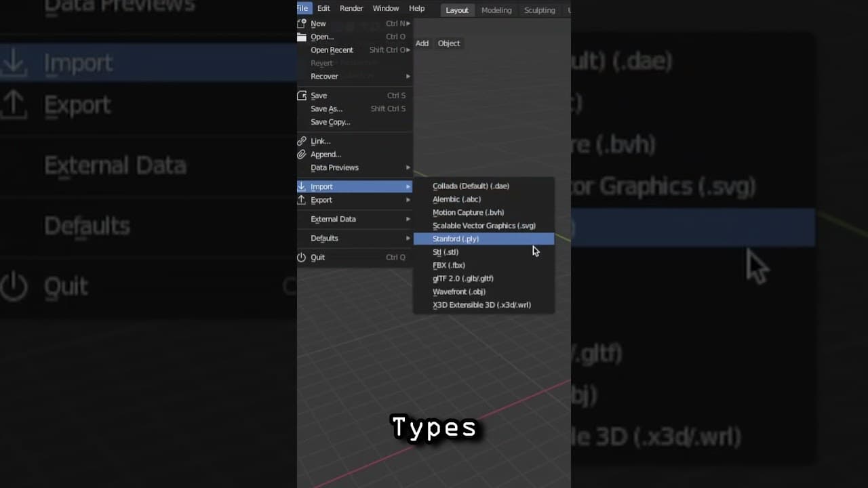Open the Object menu in viewport header
Viewport: 868px width, 488px height.
coord(449,43)
